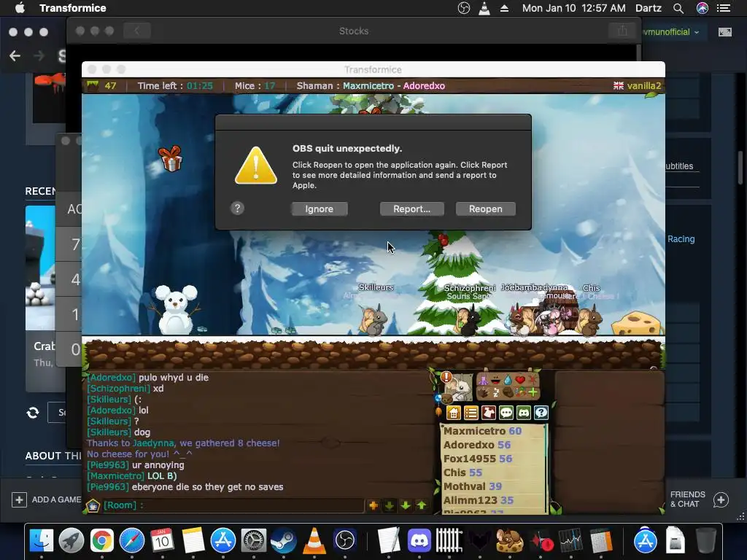Click the VLC cone in menu bar

(x=484, y=8)
